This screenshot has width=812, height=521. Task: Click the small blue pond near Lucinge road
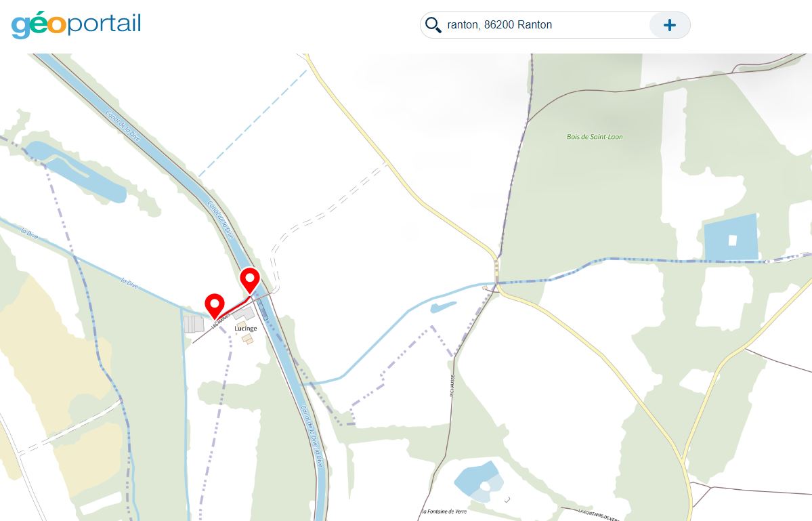click(x=444, y=308)
